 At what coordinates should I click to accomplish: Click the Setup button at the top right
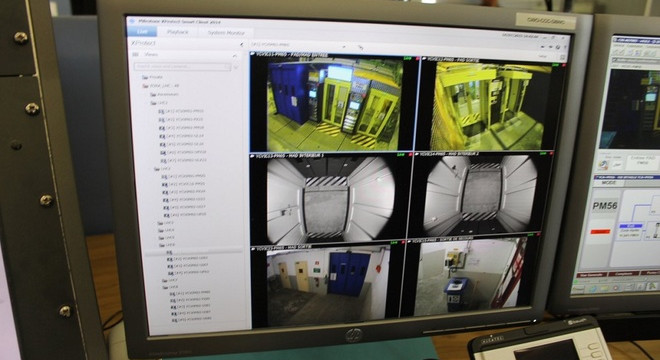click(x=543, y=56)
